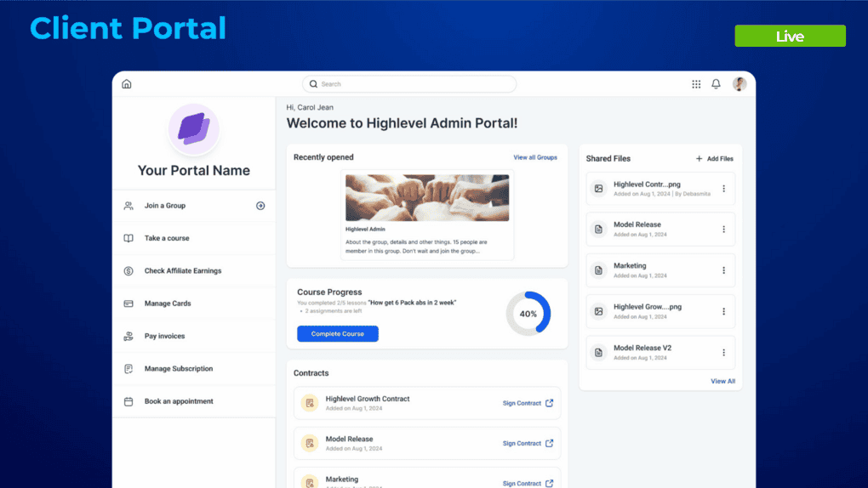This screenshot has width=868, height=488.
Task: Open Pay invoices in the sidebar
Action: tap(194, 337)
